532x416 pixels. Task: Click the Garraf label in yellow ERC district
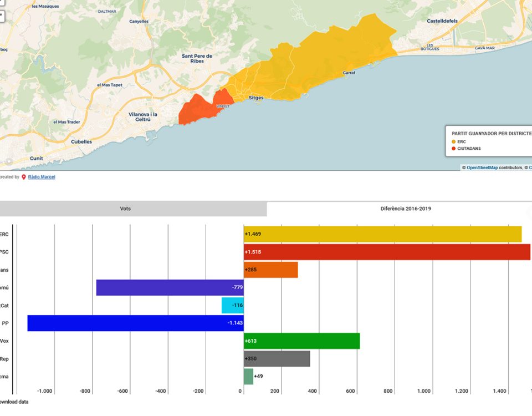point(349,73)
